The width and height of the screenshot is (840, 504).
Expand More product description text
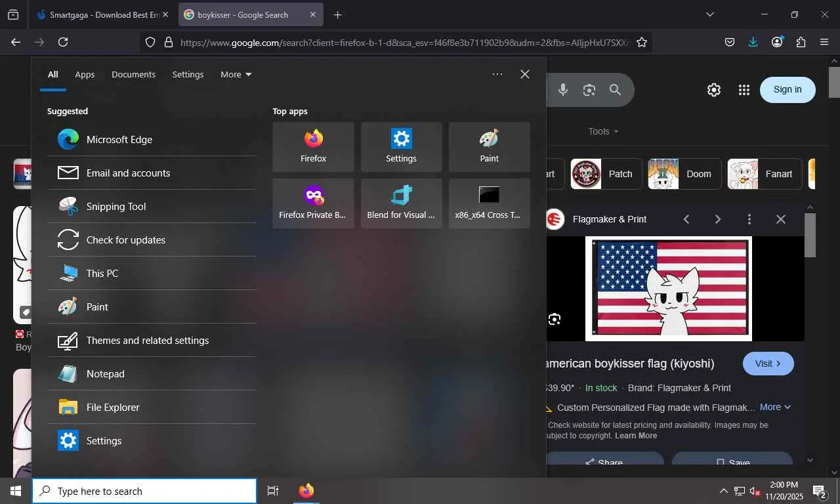(x=776, y=407)
